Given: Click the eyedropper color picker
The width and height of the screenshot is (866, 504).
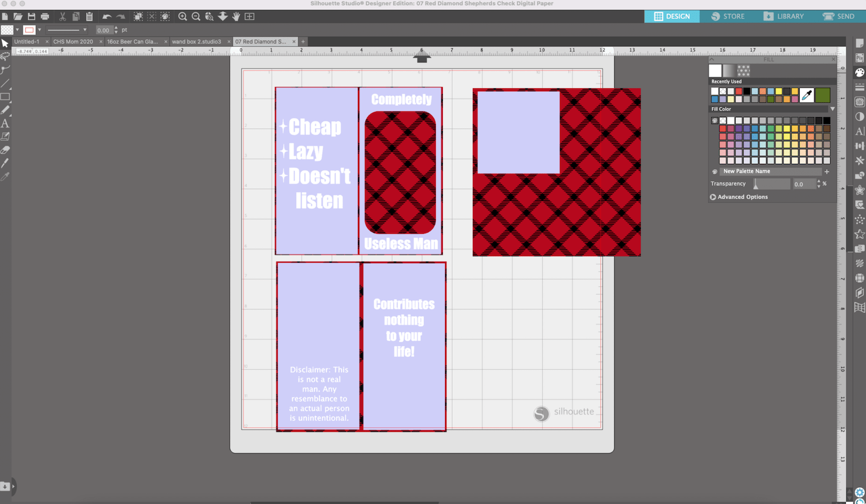Looking at the screenshot, I should click(x=807, y=95).
